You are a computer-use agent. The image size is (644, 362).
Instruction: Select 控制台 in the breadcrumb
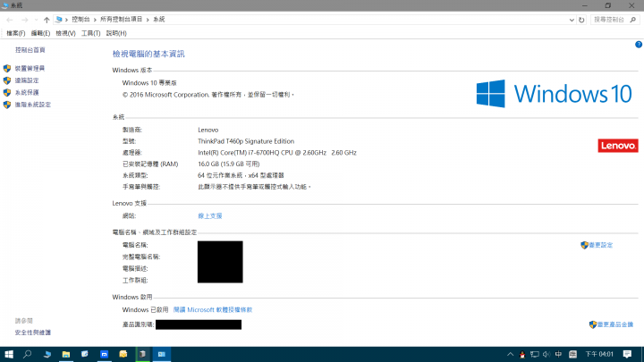coord(80,20)
